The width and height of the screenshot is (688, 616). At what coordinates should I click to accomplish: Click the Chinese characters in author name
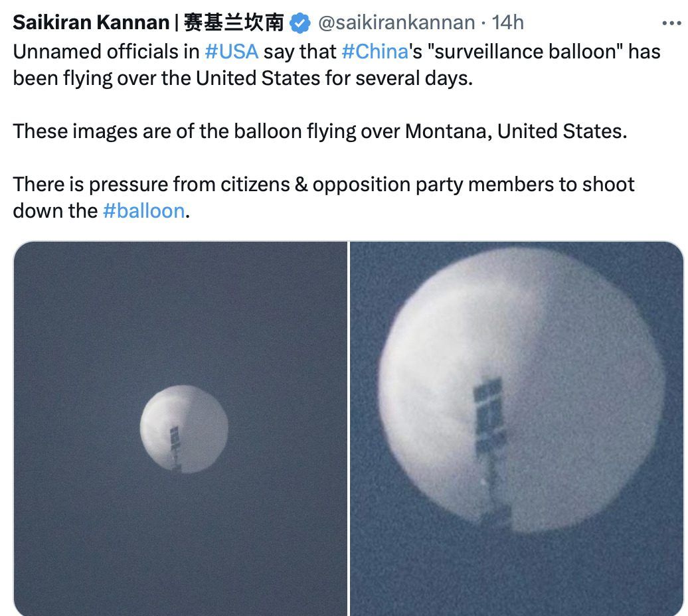(x=234, y=23)
